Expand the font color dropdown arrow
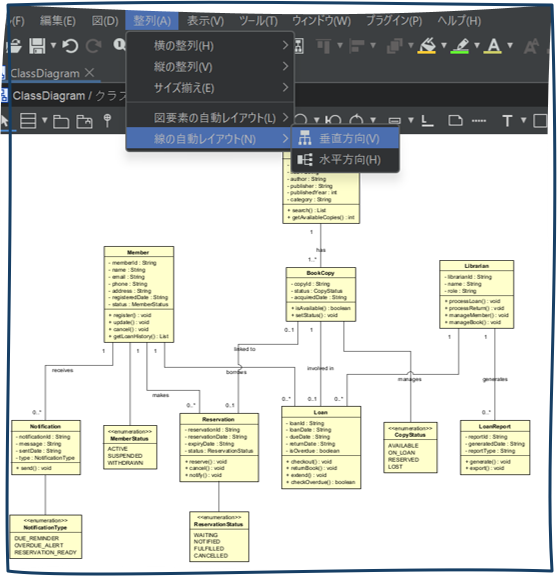The height and width of the screenshot is (576, 557). [510, 46]
